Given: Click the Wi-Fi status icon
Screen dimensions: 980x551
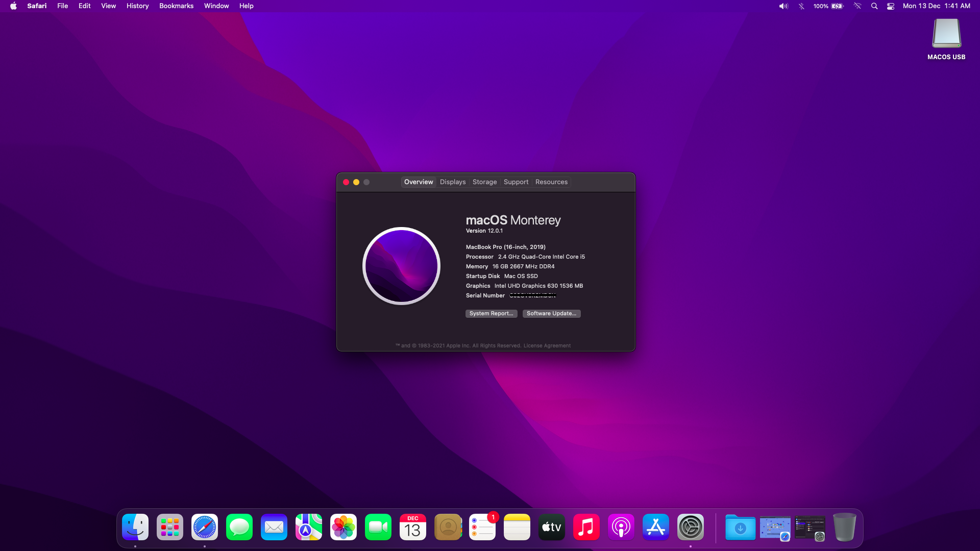Looking at the screenshot, I should (x=857, y=6).
